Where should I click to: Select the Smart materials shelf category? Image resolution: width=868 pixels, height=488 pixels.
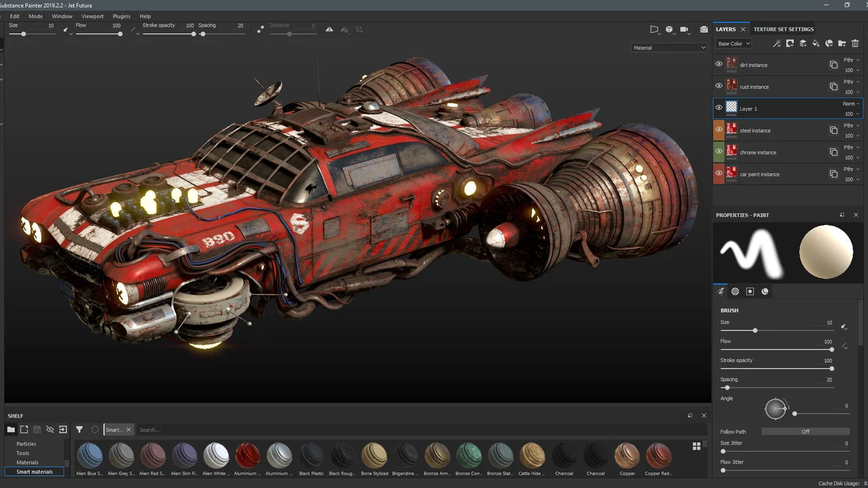tap(35, 471)
